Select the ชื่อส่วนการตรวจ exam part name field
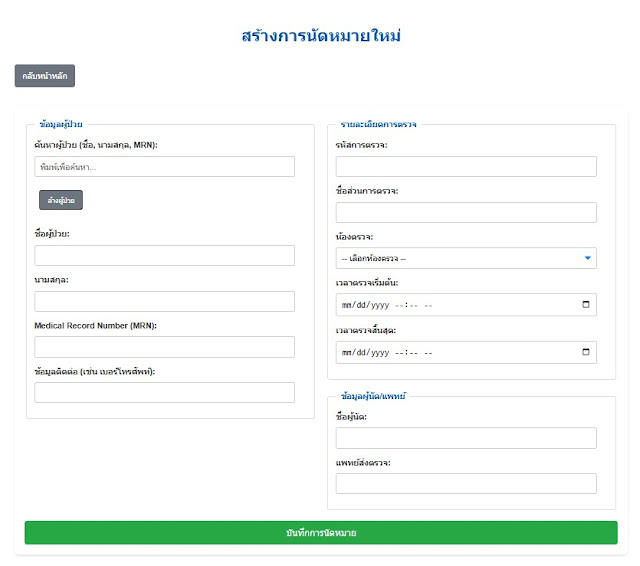 pyautogui.click(x=466, y=213)
